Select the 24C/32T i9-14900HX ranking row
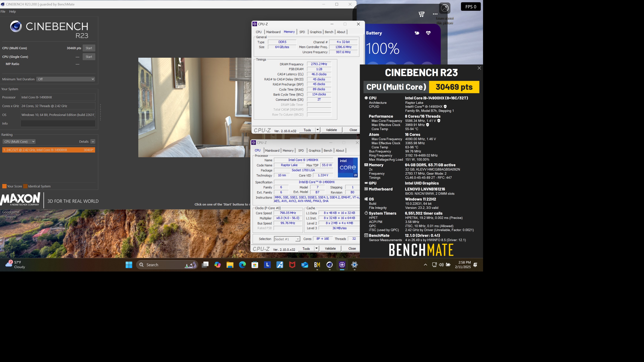 (x=48, y=150)
